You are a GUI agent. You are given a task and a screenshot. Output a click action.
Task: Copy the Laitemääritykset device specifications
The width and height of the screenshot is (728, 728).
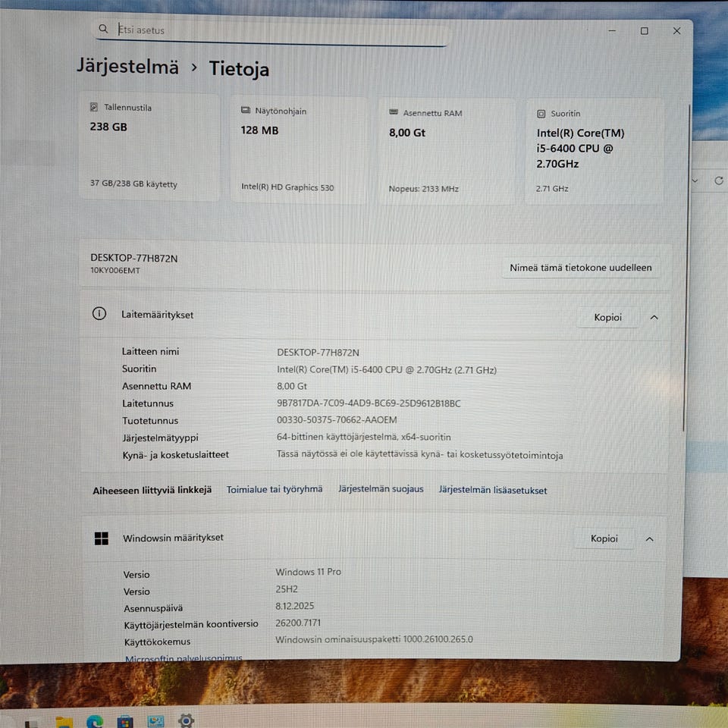coord(607,317)
